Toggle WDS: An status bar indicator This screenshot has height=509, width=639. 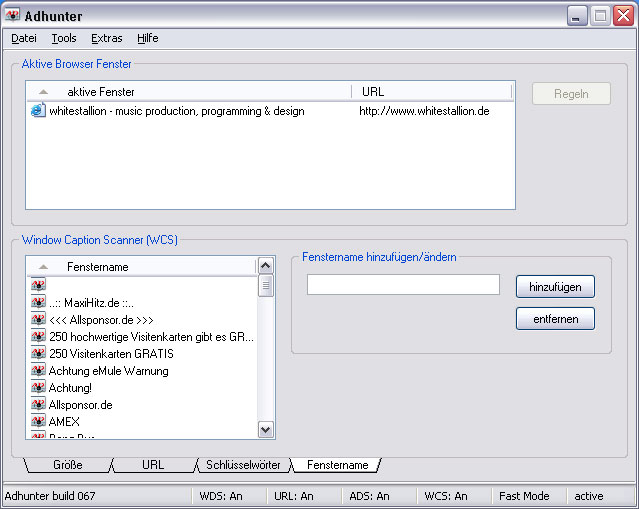click(x=221, y=495)
